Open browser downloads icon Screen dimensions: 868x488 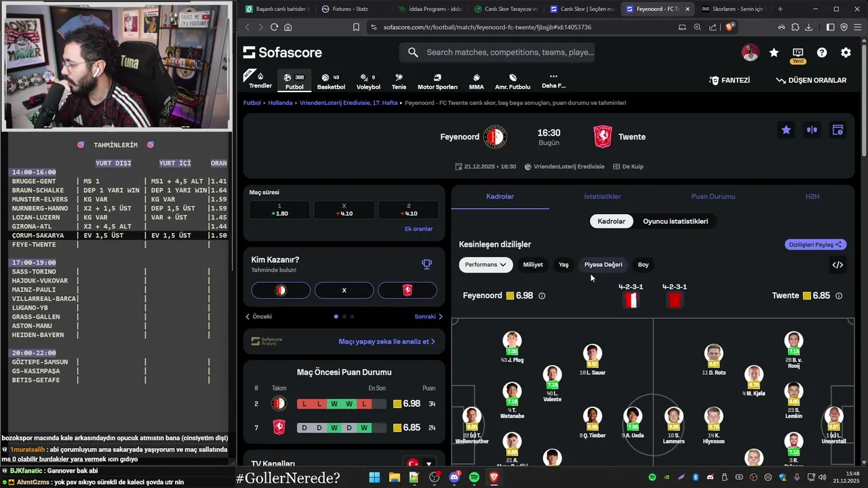coord(810,27)
